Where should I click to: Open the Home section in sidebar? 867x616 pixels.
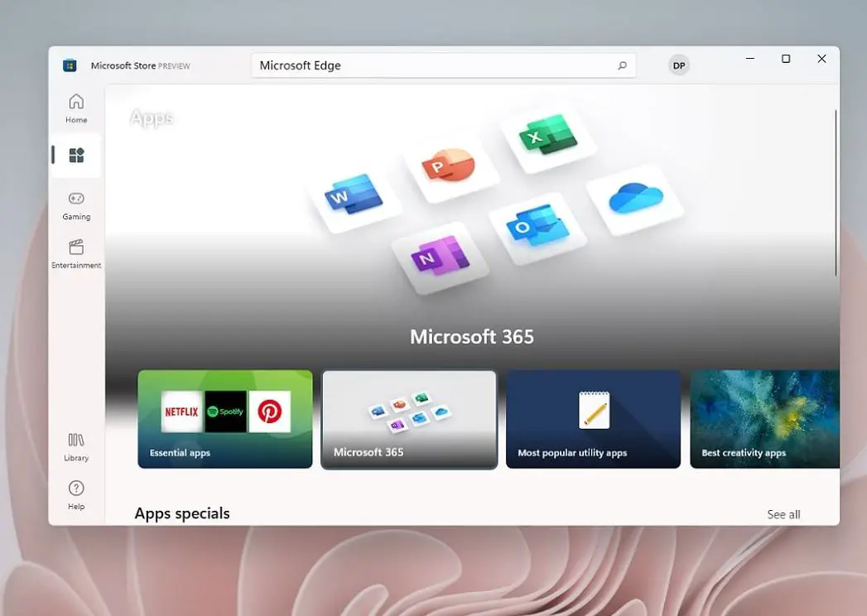point(76,108)
